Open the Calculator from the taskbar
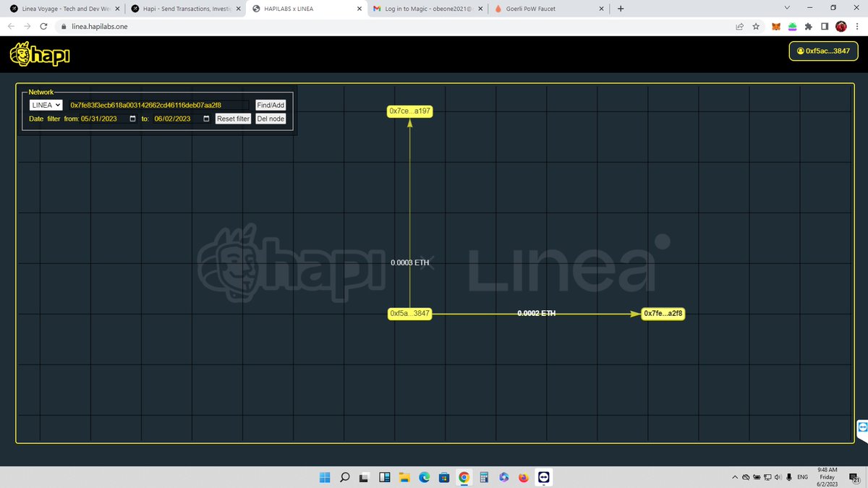This screenshot has width=868, height=488. pyautogui.click(x=484, y=477)
